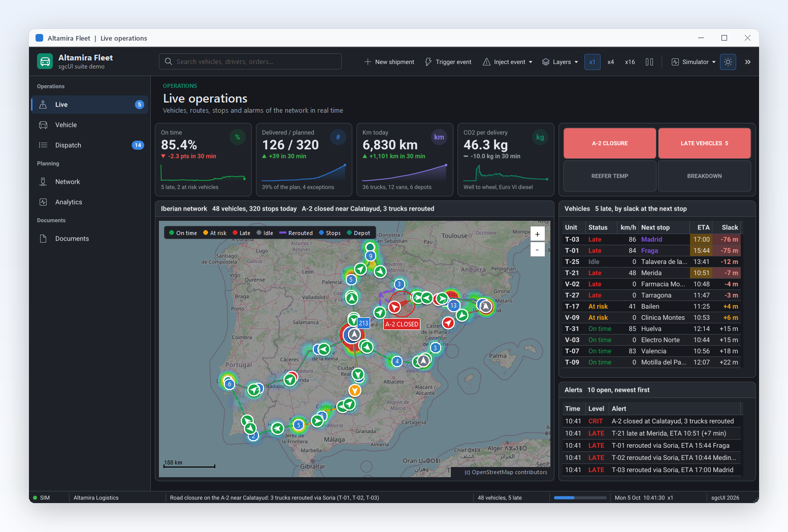Click the A-2 CLOSED map label
Viewport: 788px width, 532px height.
(x=402, y=324)
